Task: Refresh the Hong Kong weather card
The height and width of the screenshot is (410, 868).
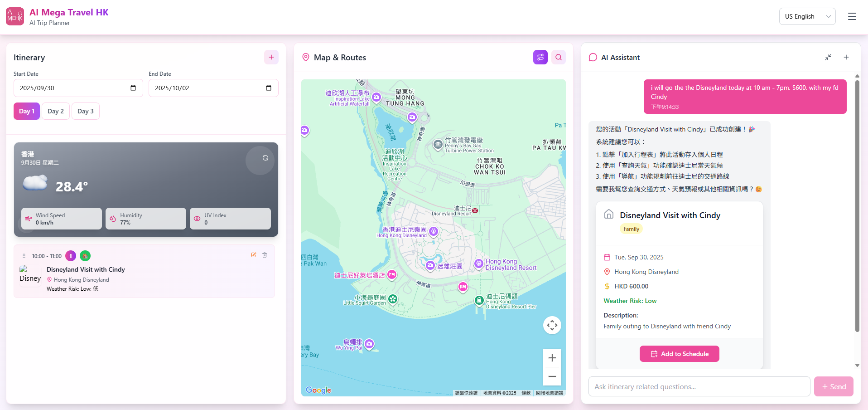Action: click(x=265, y=158)
